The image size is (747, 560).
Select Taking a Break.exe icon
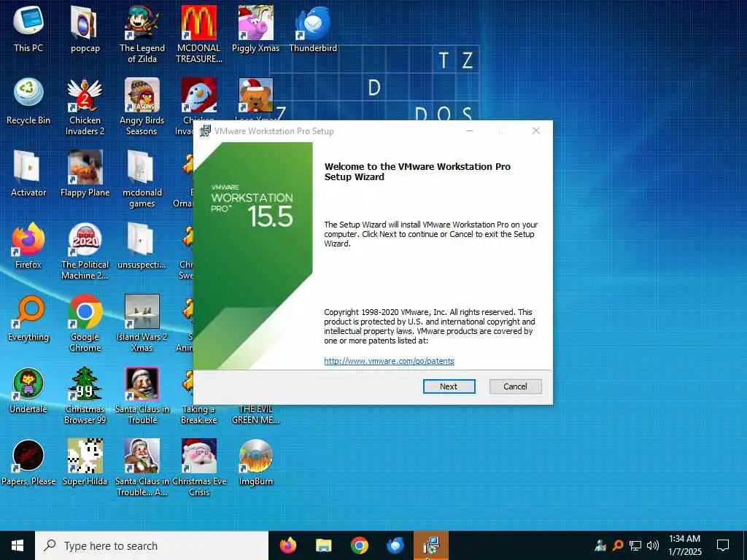(x=199, y=396)
